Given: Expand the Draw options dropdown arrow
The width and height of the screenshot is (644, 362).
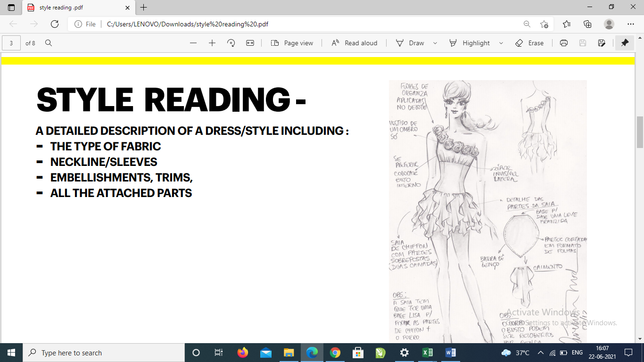Looking at the screenshot, I should click(x=435, y=43).
